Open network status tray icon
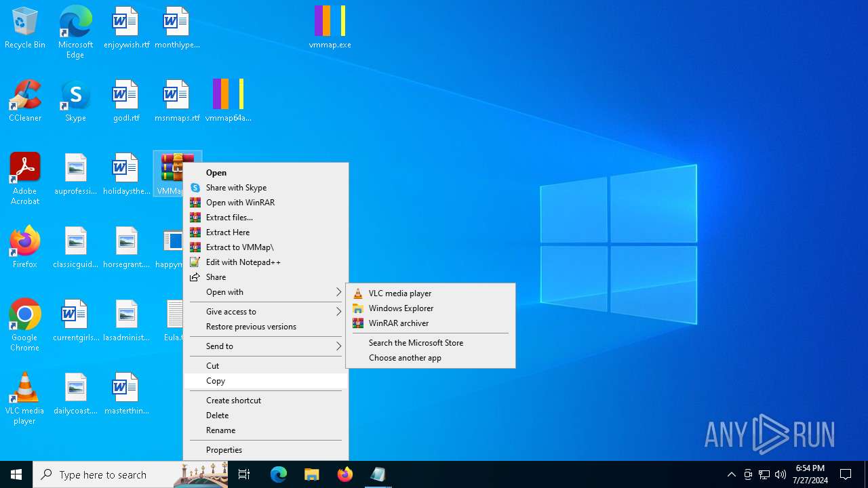The height and width of the screenshot is (488, 868). 764,474
